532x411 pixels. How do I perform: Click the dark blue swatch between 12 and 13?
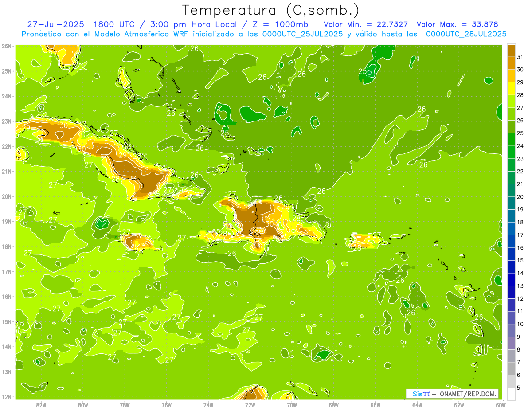511,292
